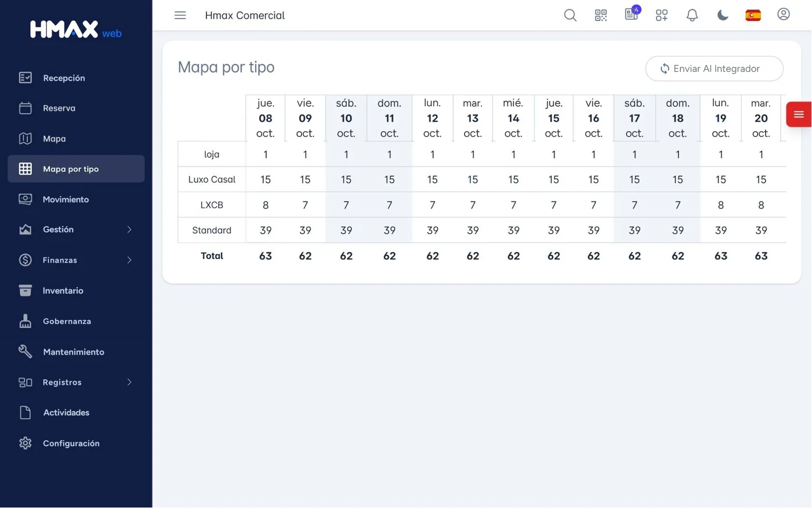The height and width of the screenshot is (508, 812).
Task: Open the QR code scanner icon
Action: click(601, 15)
